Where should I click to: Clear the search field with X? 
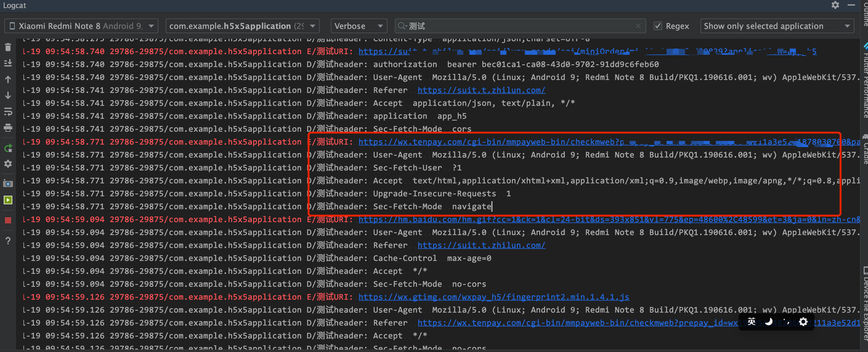pos(638,26)
